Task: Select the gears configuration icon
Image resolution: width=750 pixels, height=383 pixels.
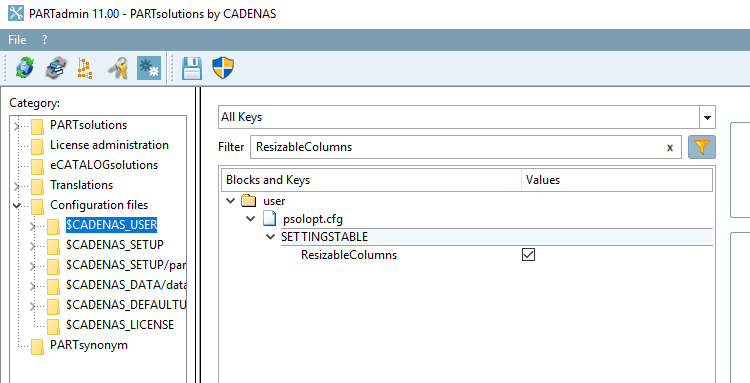Action: [149, 68]
